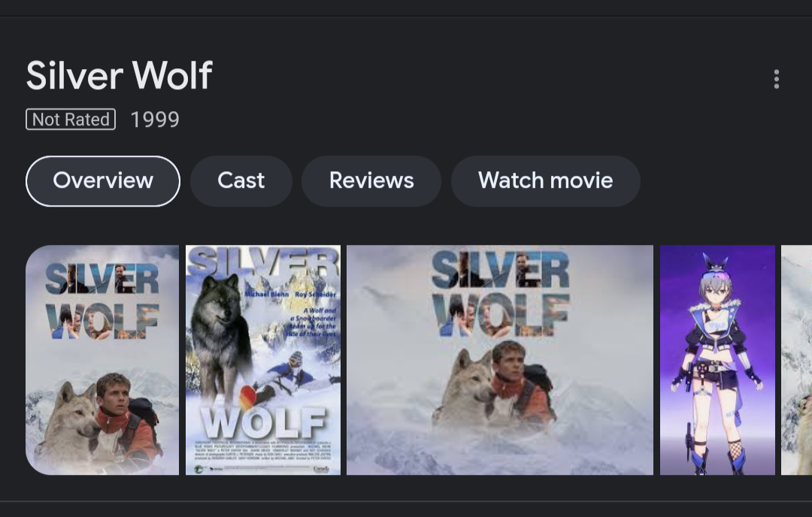Image resolution: width=812 pixels, height=517 pixels.
Task: Click the Silver Wolf movie title
Action: point(119,75)
